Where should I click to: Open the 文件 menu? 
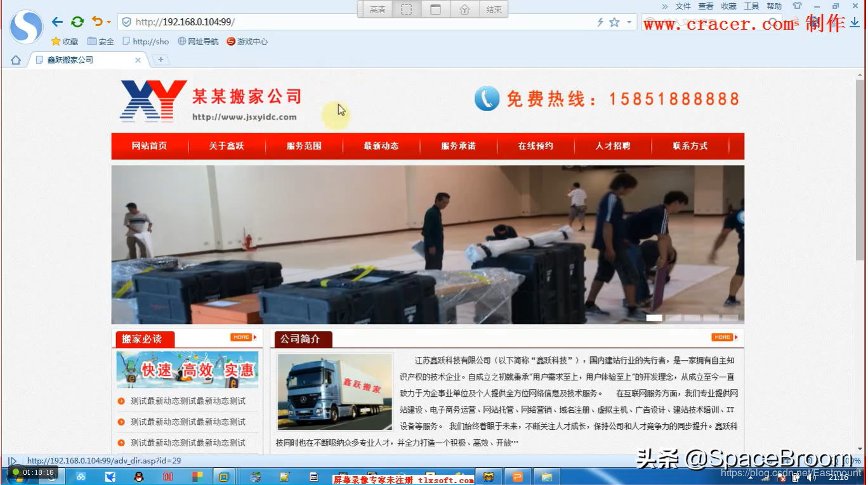pyautogui.click(x=683, y=6)
